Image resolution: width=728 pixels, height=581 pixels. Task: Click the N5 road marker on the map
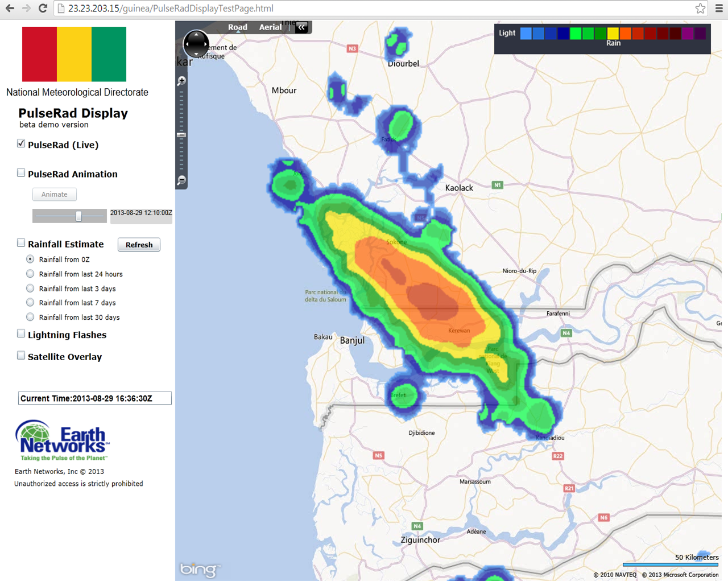pyautogui.click(x=379, y=455)
